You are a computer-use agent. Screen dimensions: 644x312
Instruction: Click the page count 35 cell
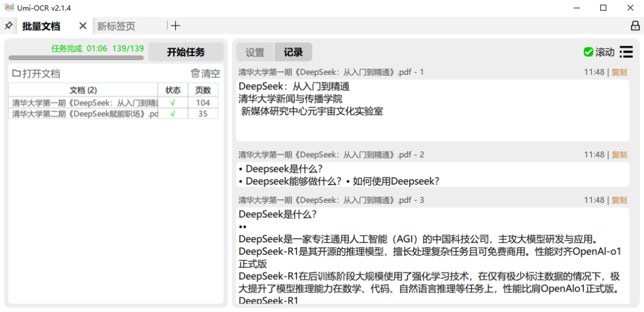(x=203, y=114)
